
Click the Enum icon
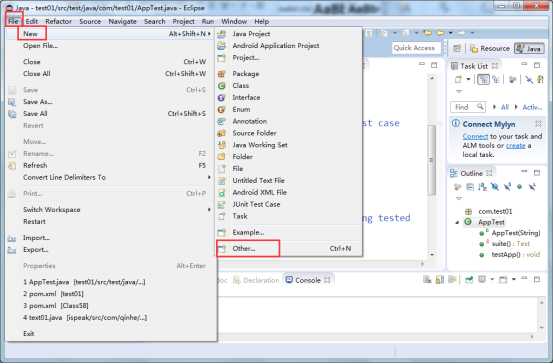pyautogui.click(x=221, y=110)
